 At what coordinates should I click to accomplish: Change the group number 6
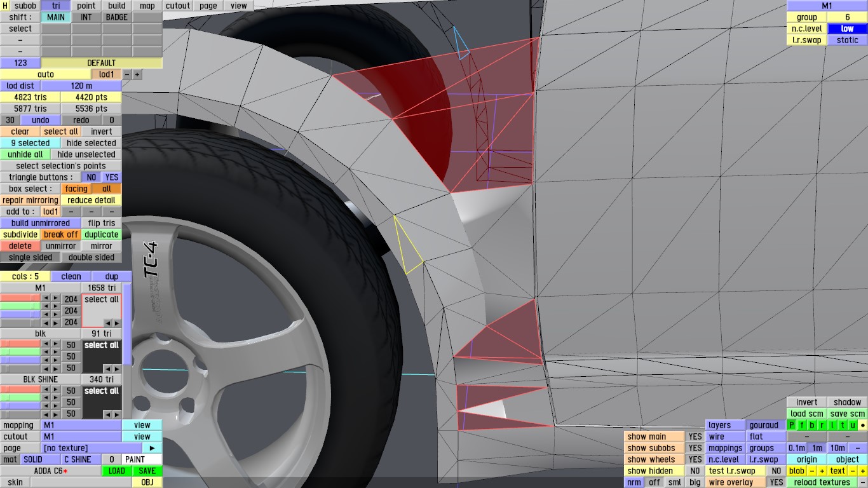(x=847, y=17)
